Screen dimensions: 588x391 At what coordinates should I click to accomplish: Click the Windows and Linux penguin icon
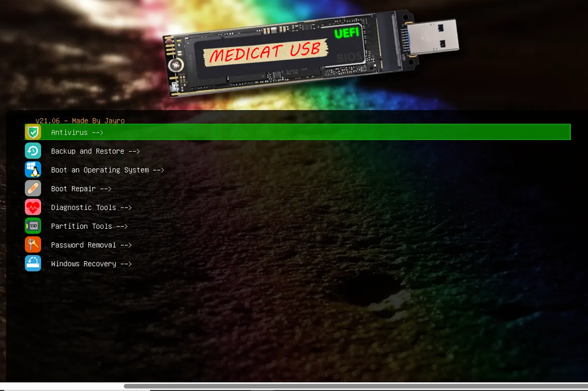33,169
